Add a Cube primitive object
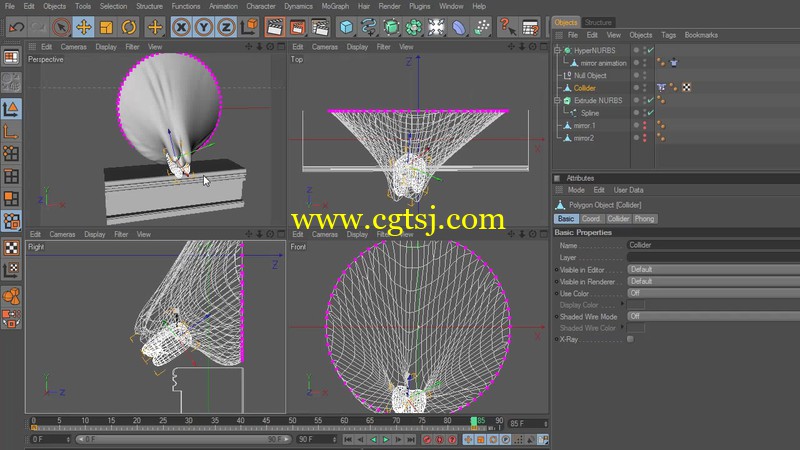This screenshot has height=450, width=800. tap(346, 27)
